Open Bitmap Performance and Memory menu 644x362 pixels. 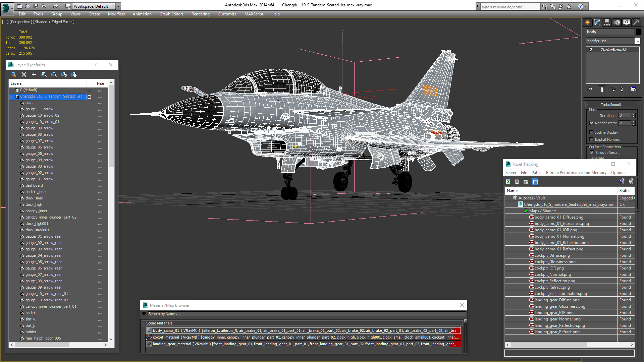click(x=576, y=173)
